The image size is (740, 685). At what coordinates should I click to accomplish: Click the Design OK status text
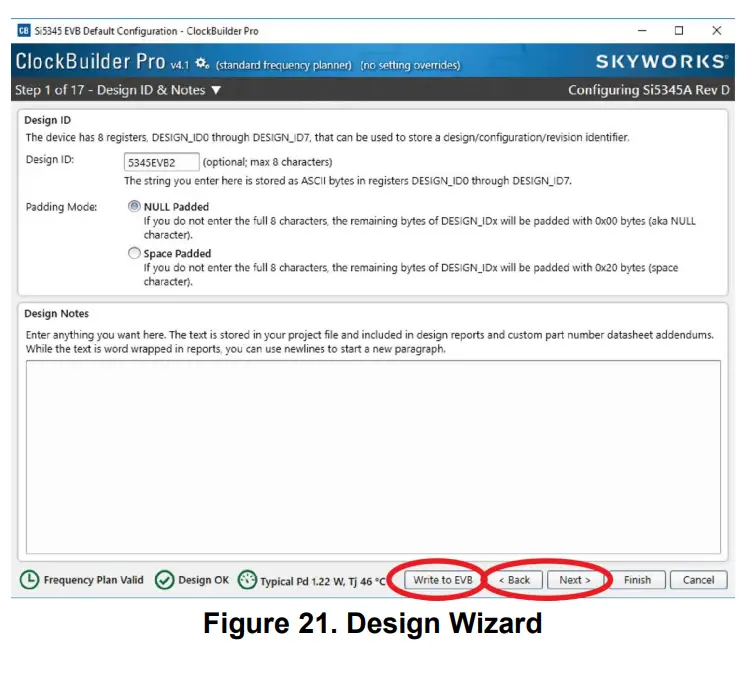[203, 580]
